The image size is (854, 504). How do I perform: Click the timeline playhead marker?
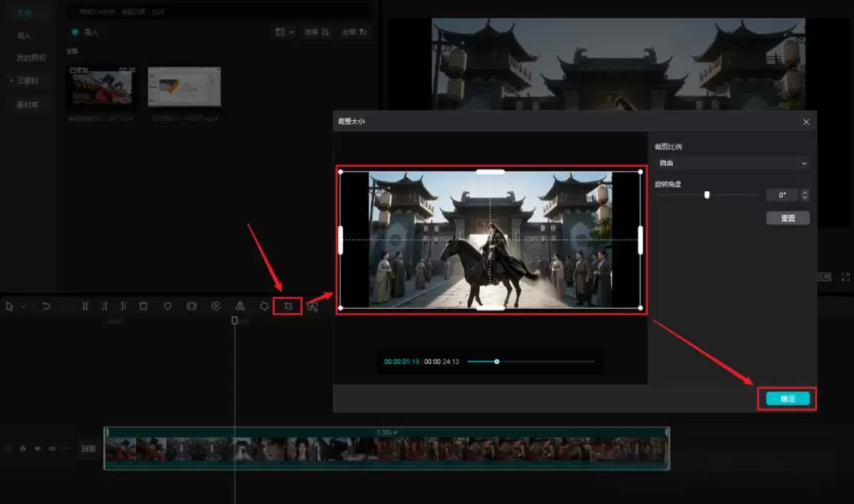[x=235, y=321]
